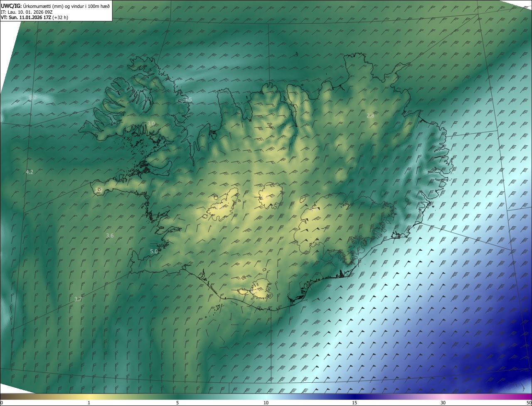
Task: Click the 0 label on the color scale
Action: tap(2, 403)
